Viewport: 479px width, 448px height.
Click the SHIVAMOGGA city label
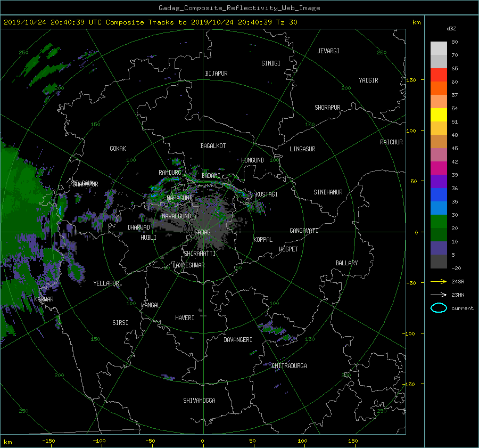click(x=199, y=400)
